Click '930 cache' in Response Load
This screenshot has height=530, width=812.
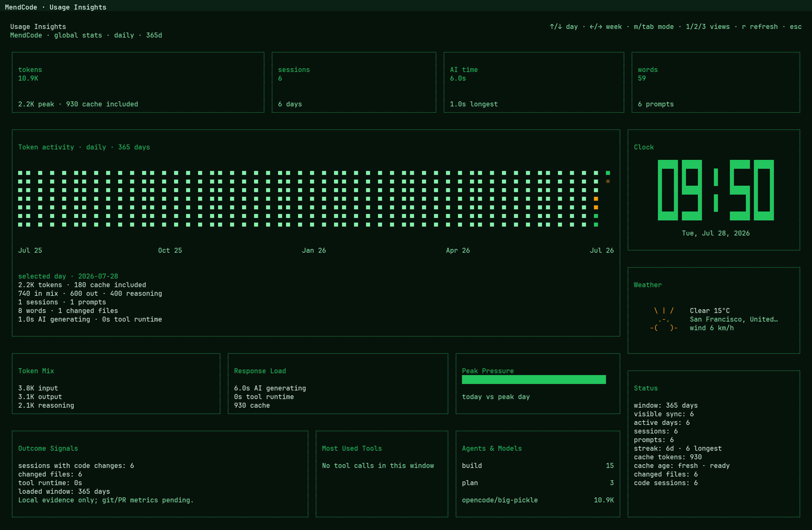pyautogui.click(x=252, y=405)
